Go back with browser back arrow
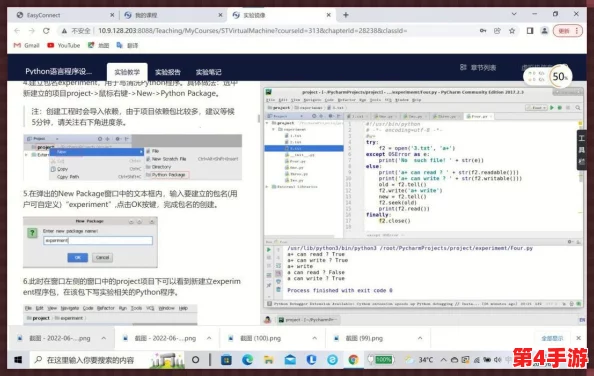The height and width of the screenshot is (376, 594). (x=17, y=31)
